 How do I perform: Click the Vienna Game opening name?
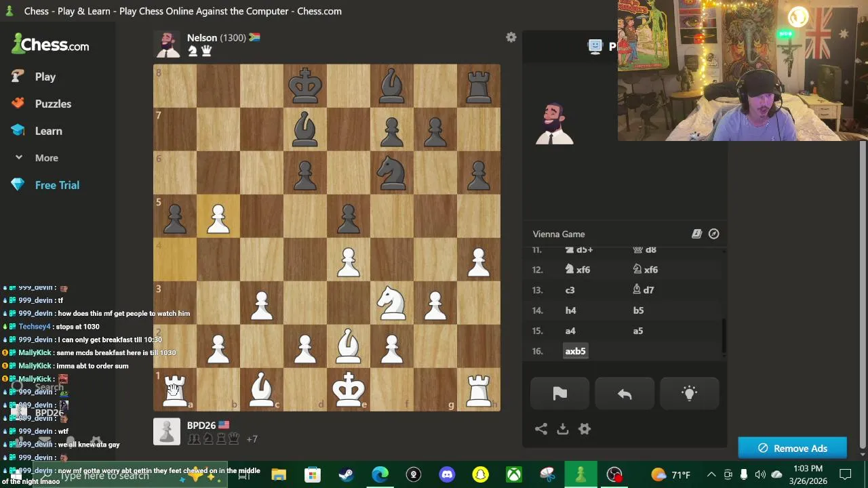(559, 234)
